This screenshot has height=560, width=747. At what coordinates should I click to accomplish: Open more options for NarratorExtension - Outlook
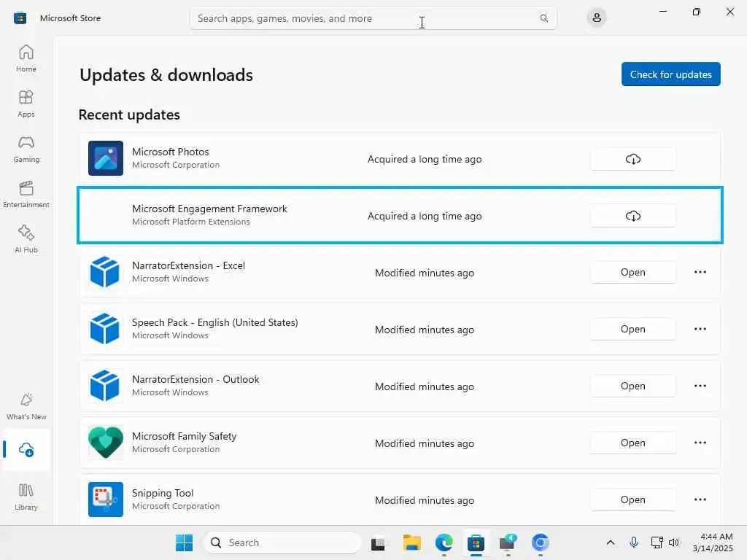[x=700, y=386]
